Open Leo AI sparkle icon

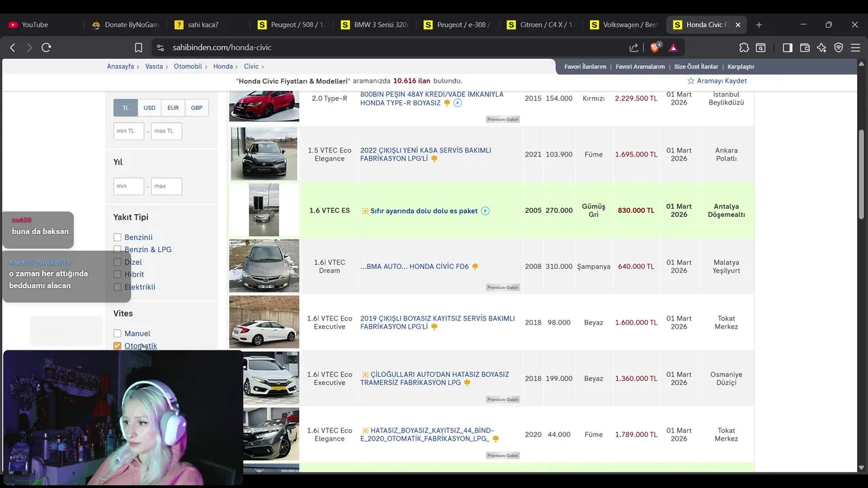822,47
